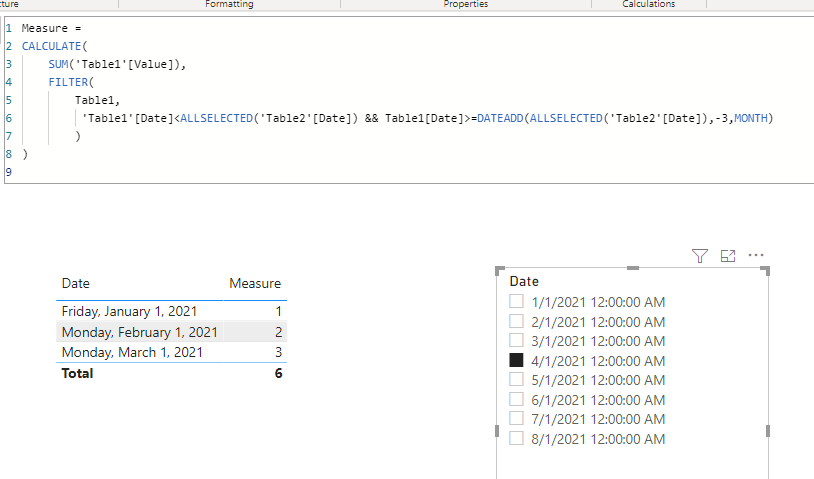This screenshot has width=814, height=479.
Task: Click the slicer right edge resize handle
Action: point(768,431)
